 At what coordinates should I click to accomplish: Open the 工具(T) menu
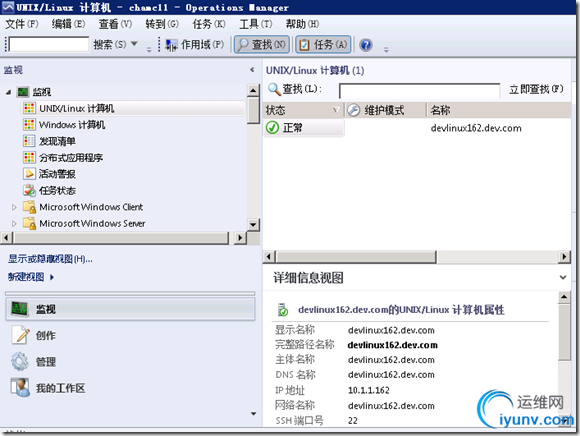(256, 24)
